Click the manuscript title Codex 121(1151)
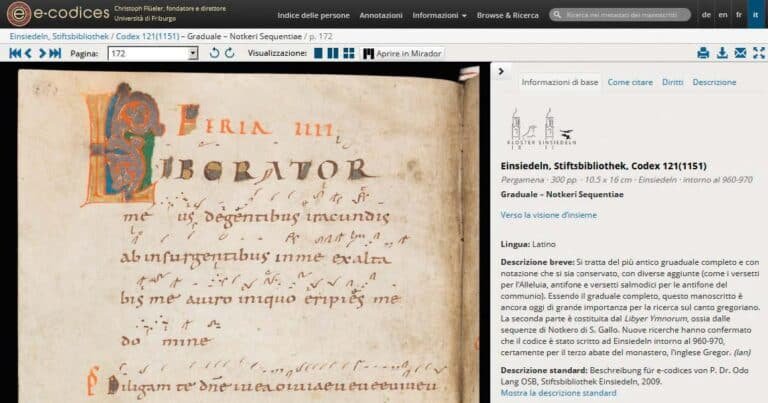 click(x=603, y=166)
